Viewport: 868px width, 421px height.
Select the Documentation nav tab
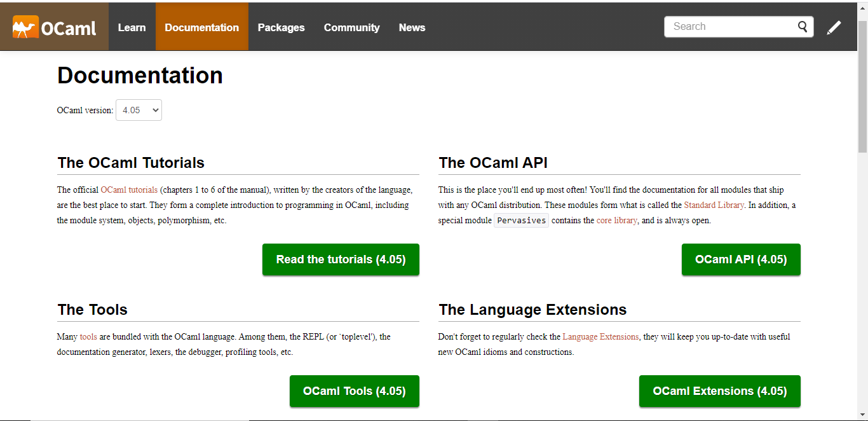202,27
